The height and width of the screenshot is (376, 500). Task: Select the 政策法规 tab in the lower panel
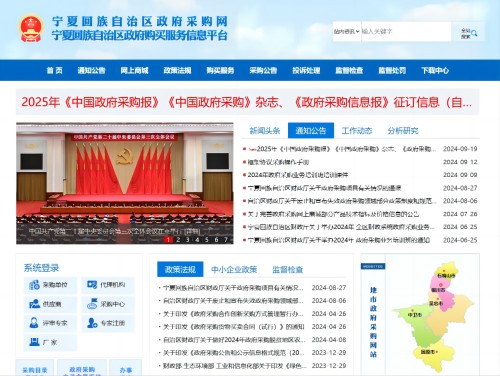click(x=180, y=269)
